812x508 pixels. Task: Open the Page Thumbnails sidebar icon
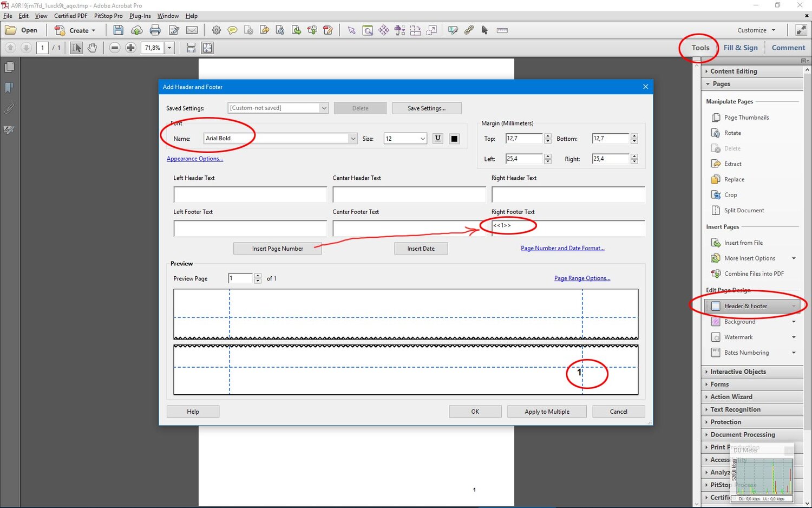tap(9, 67)
